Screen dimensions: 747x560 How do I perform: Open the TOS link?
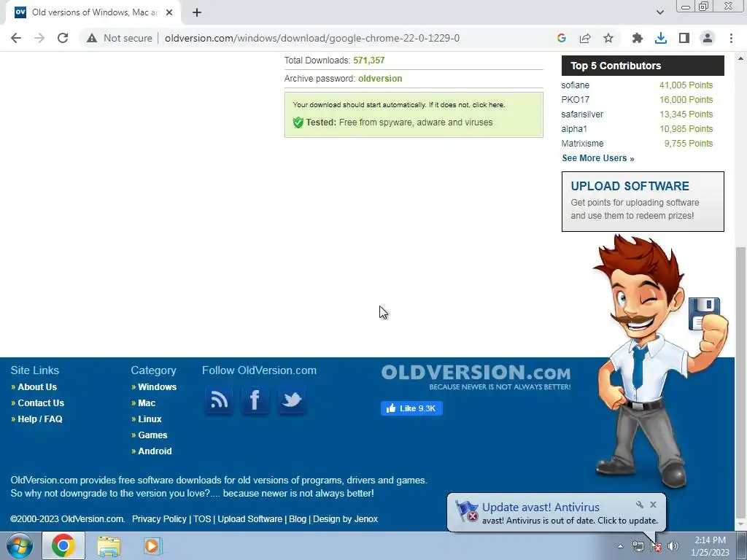click(202, 519)
